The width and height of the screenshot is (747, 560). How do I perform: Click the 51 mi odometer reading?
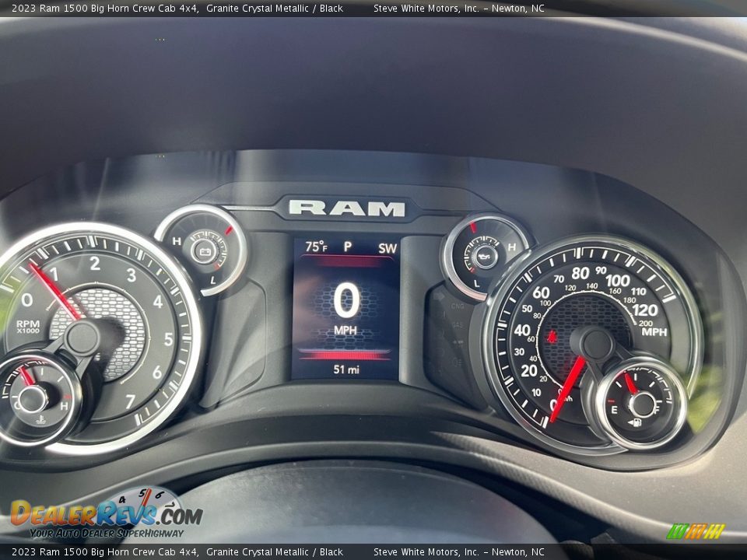346,369
